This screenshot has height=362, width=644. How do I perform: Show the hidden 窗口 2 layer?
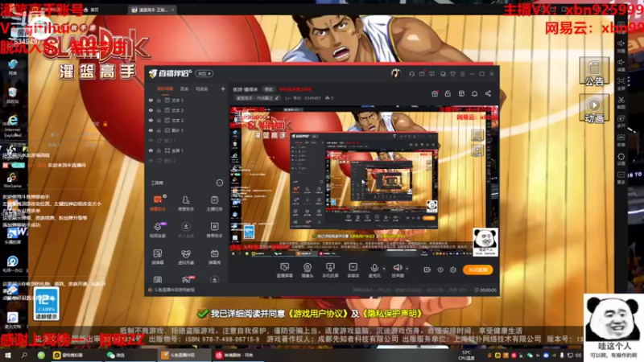(151, 160)
